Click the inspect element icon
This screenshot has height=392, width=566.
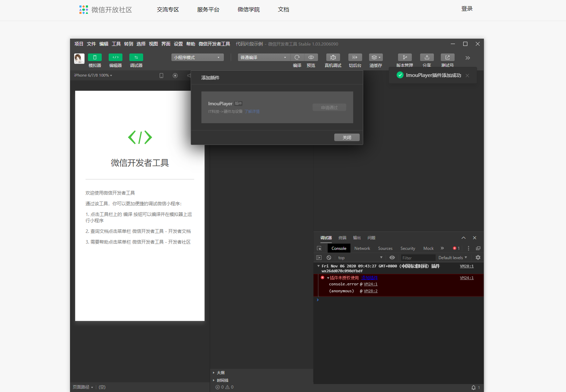coord(319,248)
